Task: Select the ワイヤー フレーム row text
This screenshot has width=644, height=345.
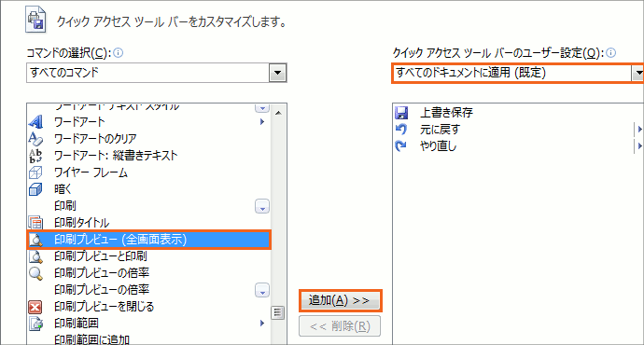Action: 91,172
